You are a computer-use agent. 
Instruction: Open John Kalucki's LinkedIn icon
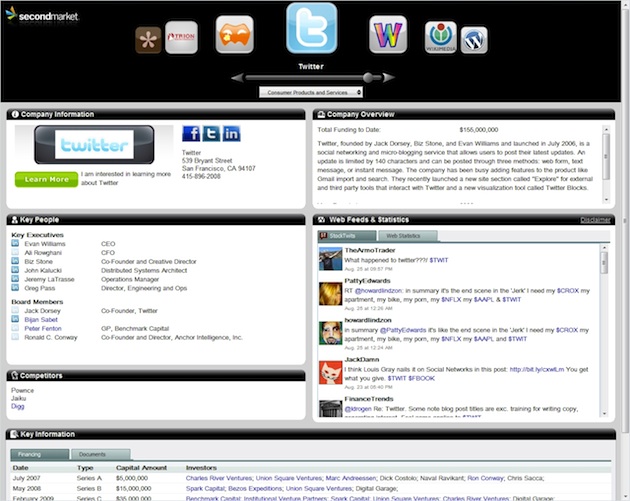point(15,270)
